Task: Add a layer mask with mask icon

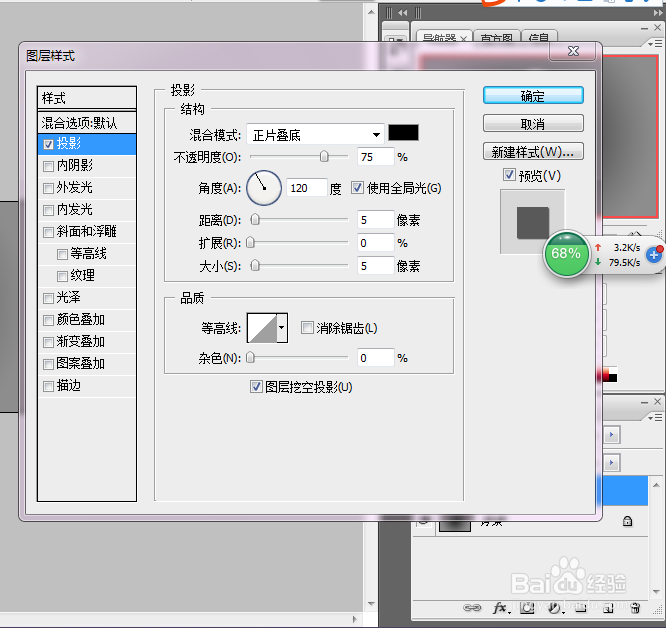Action: pyautogui.click(x=527, y=608)
